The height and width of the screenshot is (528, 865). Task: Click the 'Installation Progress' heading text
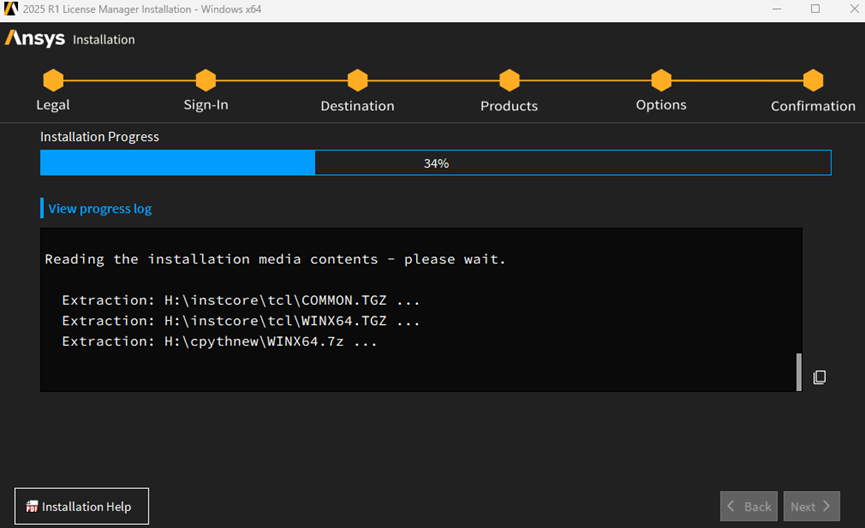(x=99, y=136)
